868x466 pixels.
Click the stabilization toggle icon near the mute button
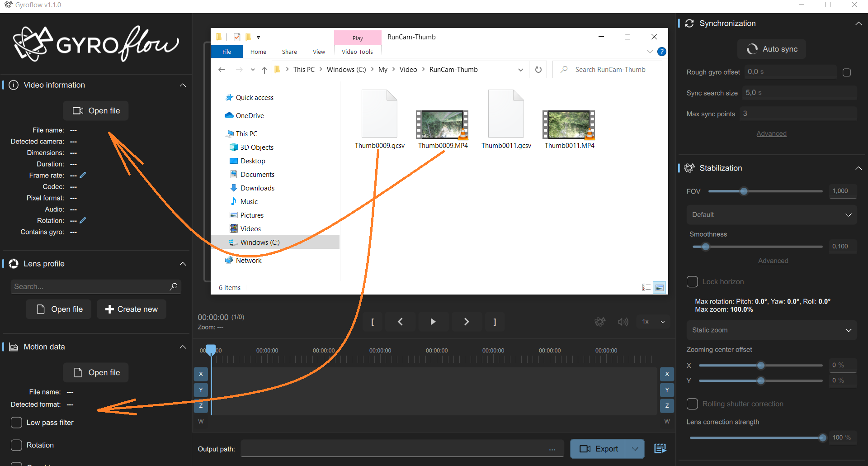pyautogui.click(x=600, y=322)
